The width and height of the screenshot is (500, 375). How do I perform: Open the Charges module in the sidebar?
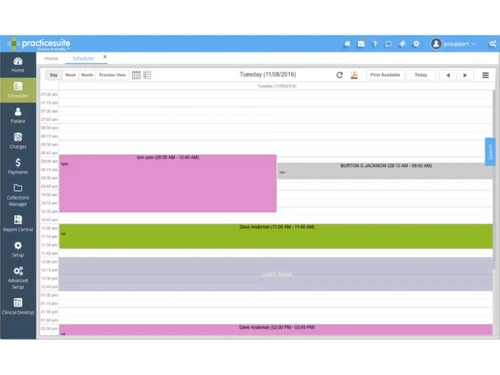[18, 141]
